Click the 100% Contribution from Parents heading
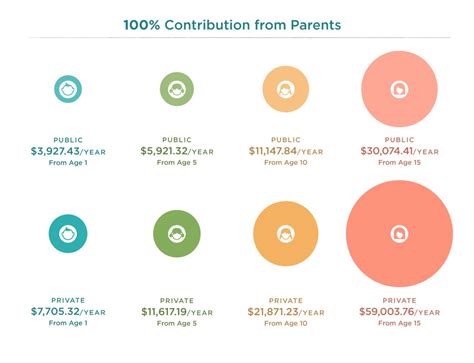 232,25
